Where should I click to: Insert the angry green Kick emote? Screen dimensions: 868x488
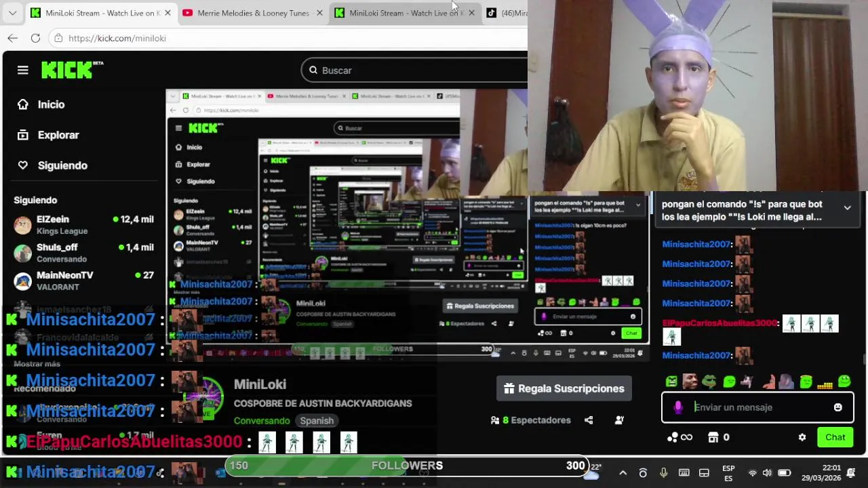click(671, 382)
